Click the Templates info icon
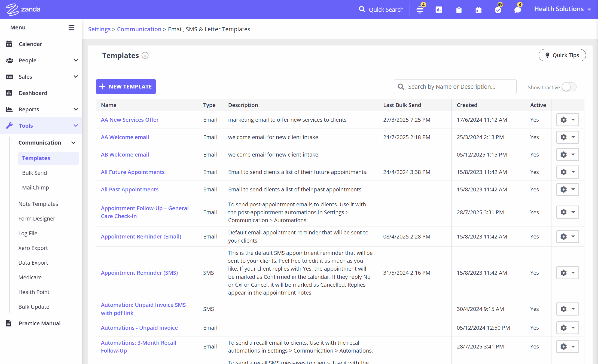Screen dimensions: 598x364 [x=145, y=56]
